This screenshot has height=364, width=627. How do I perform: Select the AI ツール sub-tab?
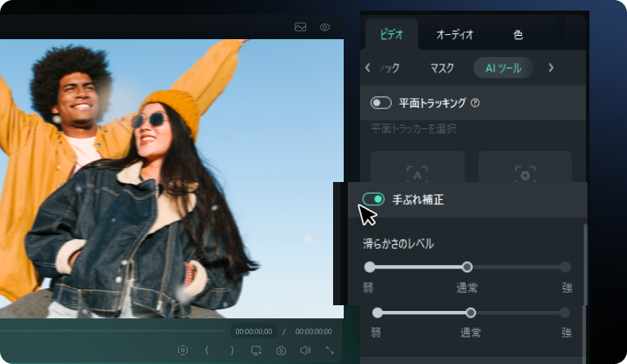pos(504,68)
